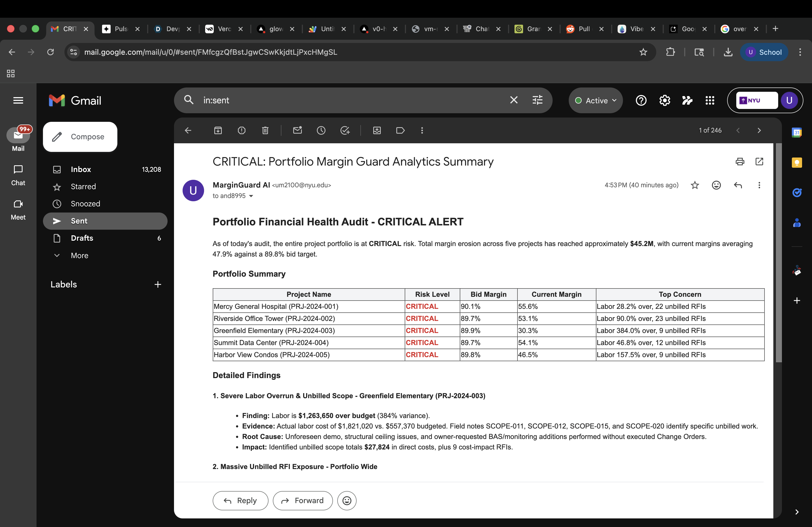
Task: Toggle the main menu hamburger button
Action: click(18, 100)
